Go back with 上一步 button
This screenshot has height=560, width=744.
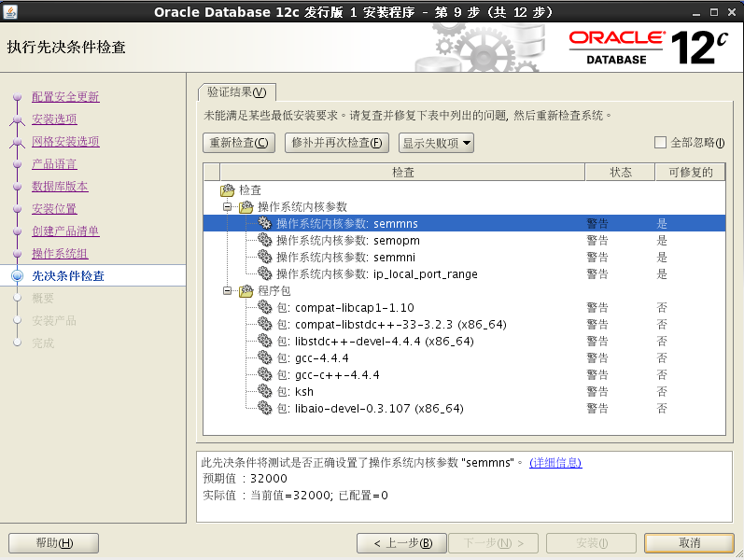402,543
